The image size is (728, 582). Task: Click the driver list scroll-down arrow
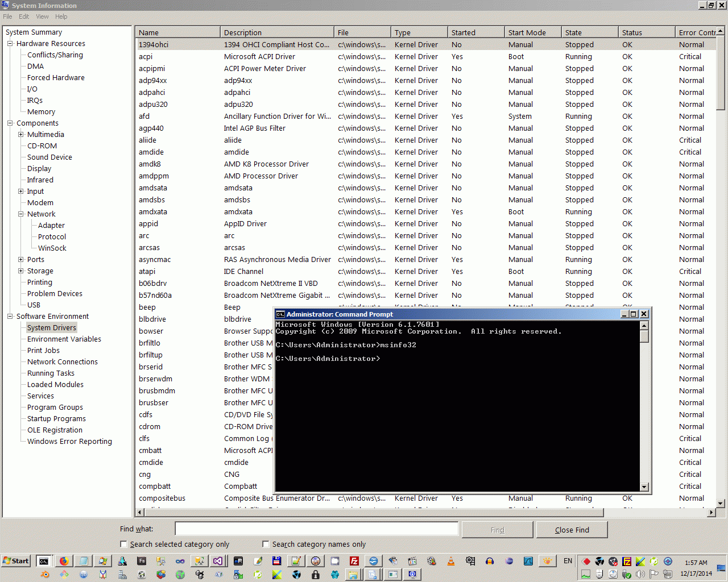721,503
